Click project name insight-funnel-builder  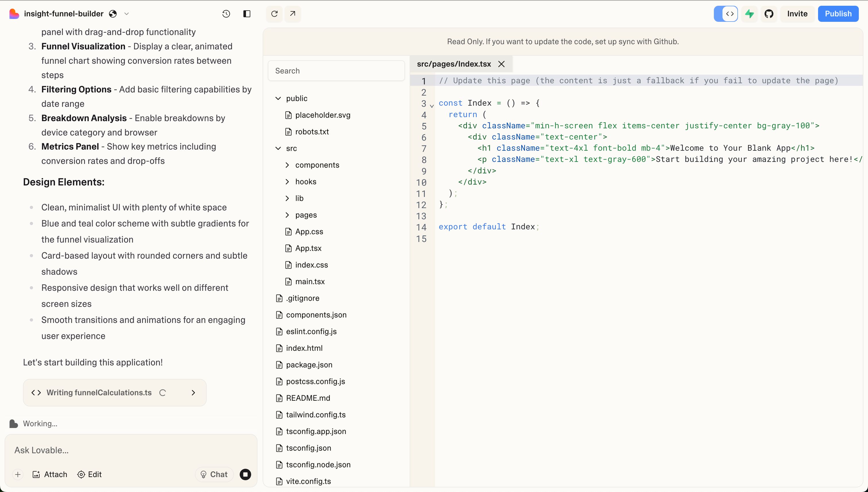(63, 14)
